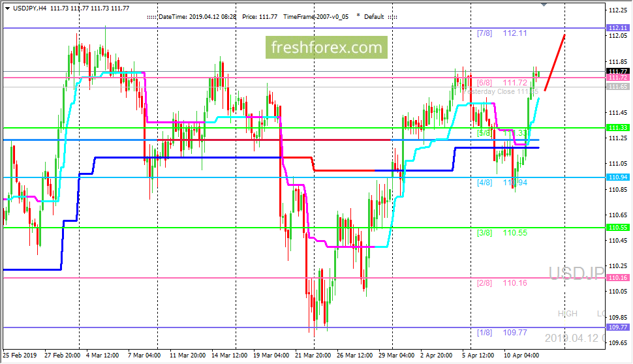Click the 27 Feb 20:00 time label
Screen dimensions: 633x364
[62, 356]
